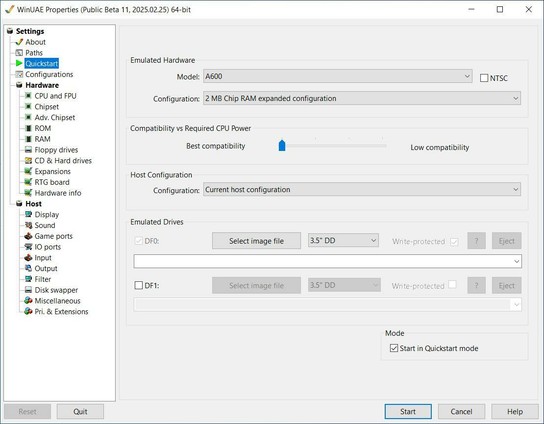Viewport: 544px width, 424px height.
Task: Click Select image file for DF0
Action: (x=256, y=241)
